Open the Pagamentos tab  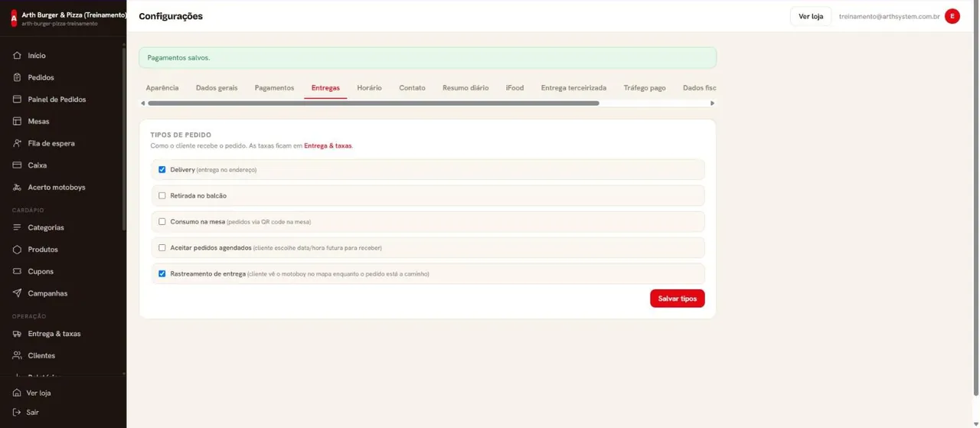pos(274,88)
